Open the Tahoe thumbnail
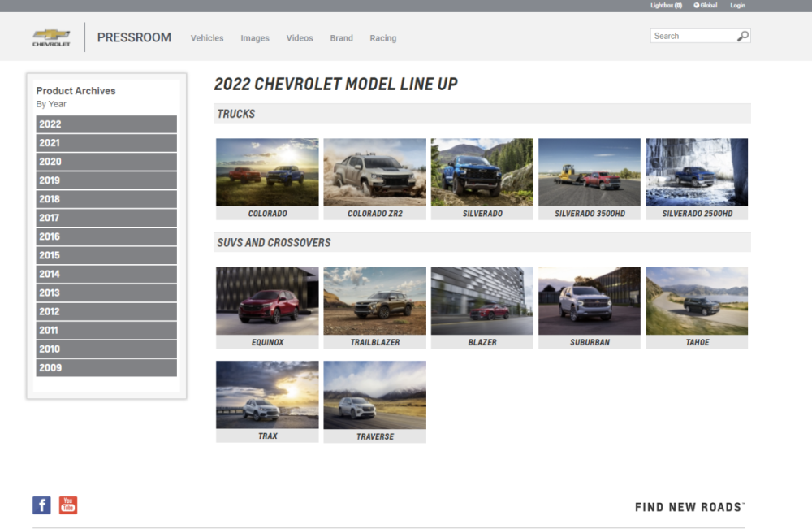This screenshot has height=529, width=812. pos(697,301)
